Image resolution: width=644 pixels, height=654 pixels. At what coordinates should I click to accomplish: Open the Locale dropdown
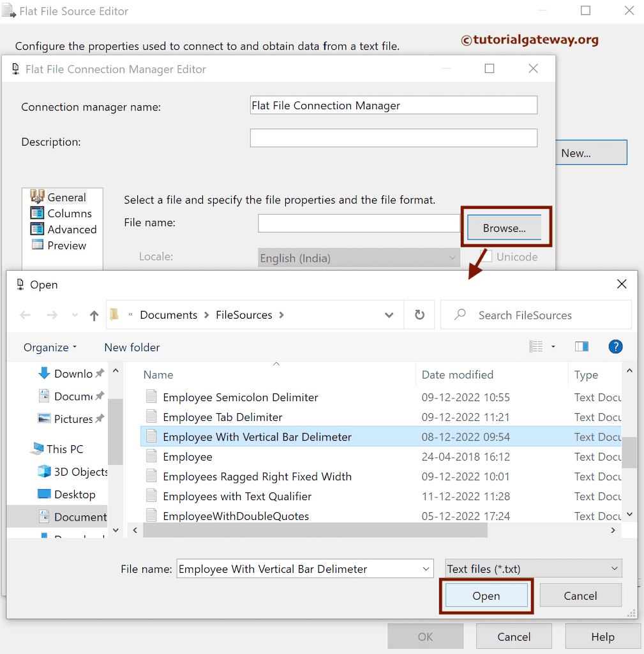[453, 257]
